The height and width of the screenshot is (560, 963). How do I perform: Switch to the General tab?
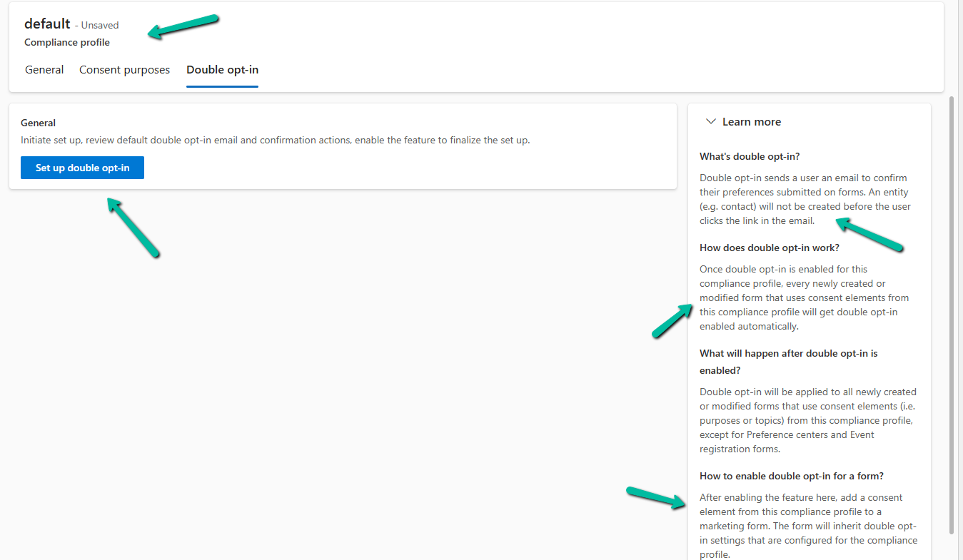(44, 69)
